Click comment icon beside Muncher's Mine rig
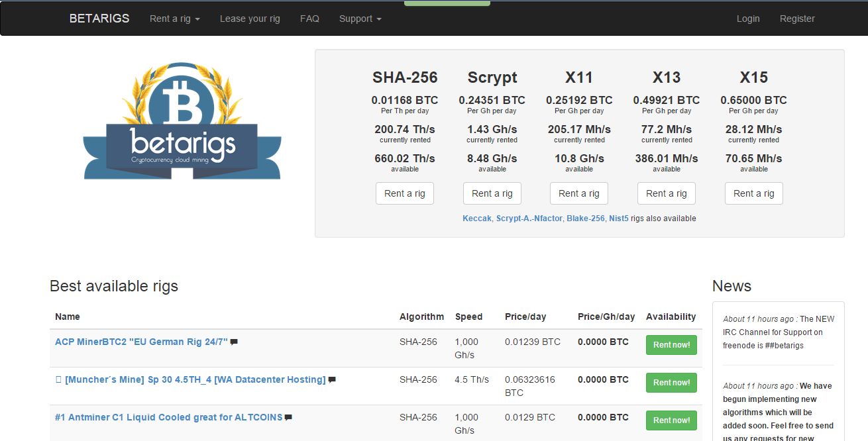 [x=332, y=380]
